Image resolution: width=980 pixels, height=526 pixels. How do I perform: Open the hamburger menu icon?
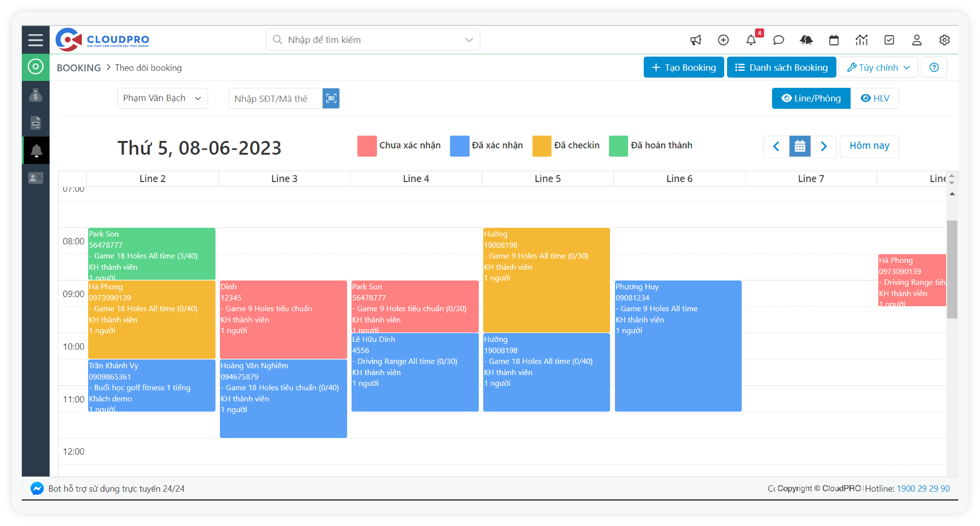35,40
